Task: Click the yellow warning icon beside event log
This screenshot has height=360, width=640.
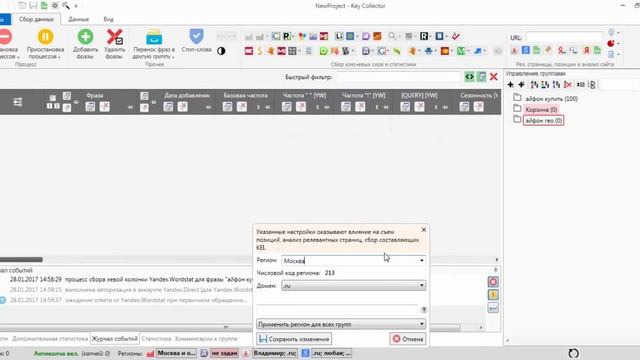Action: pos(493,295)
